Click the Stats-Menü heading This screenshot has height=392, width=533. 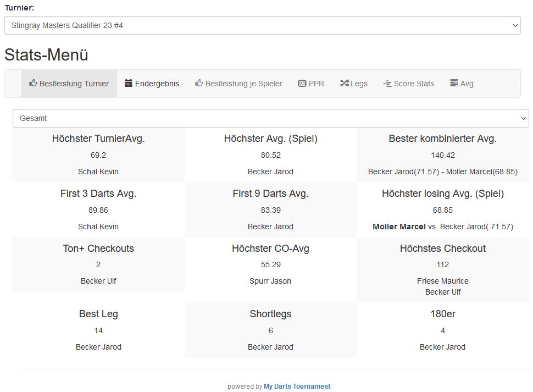click(x=46, y=55)
